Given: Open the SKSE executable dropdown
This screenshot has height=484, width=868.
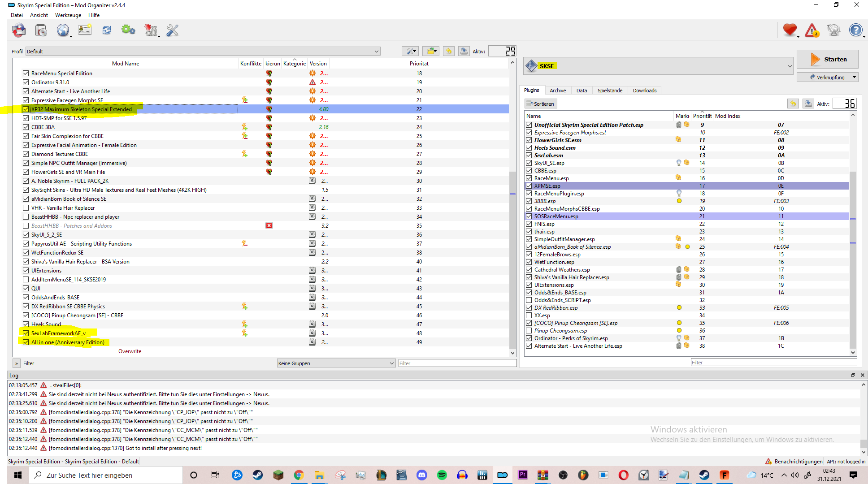Looking at the screenshot, I should 658,66.
